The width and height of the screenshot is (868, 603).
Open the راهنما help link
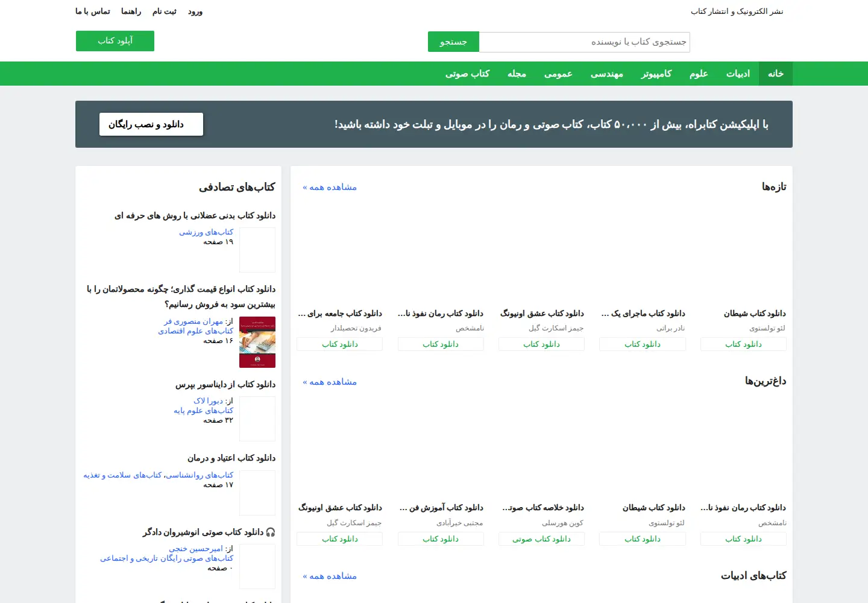(x=131, y=11)
